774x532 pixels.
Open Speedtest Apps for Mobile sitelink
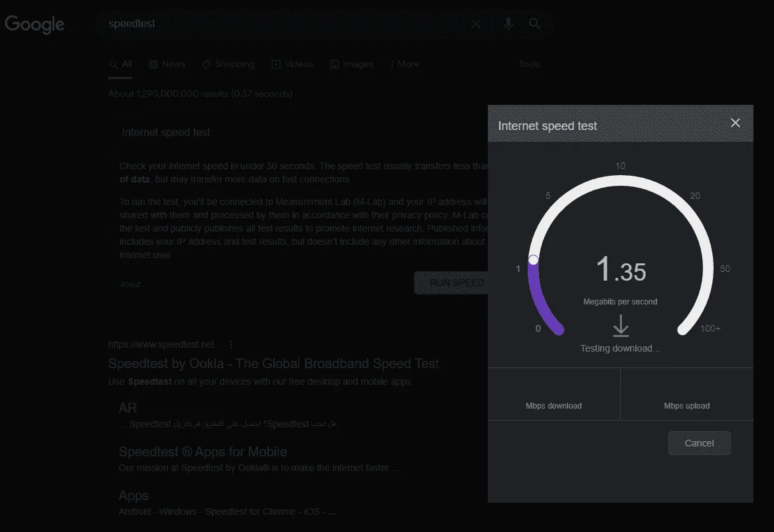coord(203,452)
